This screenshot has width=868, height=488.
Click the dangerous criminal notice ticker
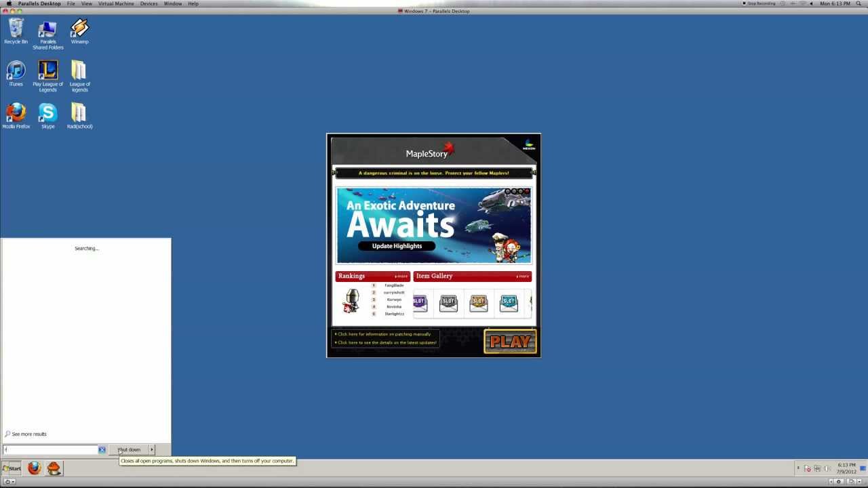[x=433, y=173]
